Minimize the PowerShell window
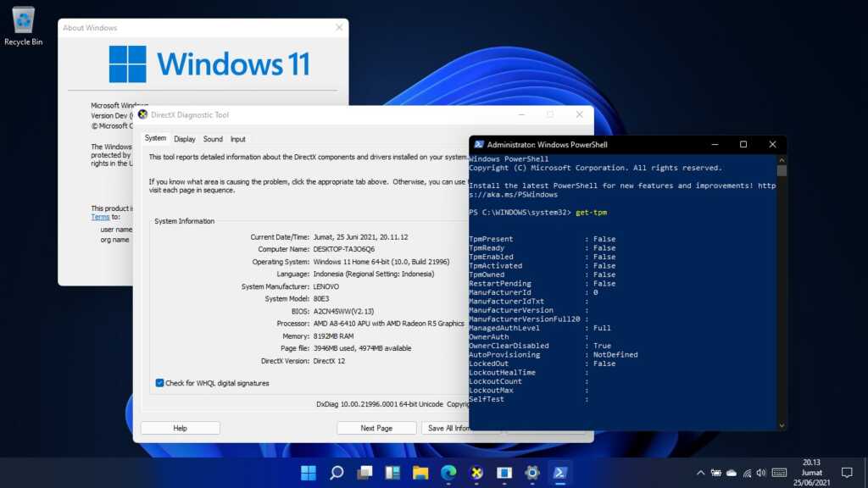Viewport: 868px width, 488px height. coord(715,144)
